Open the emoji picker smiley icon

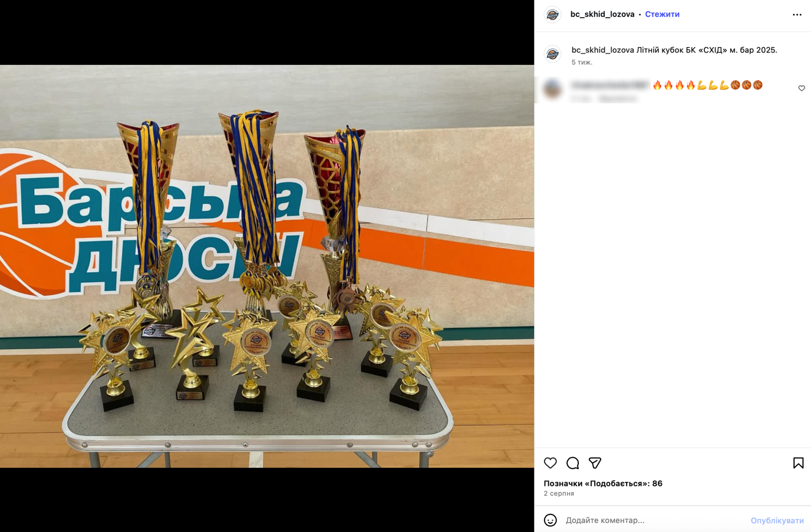coord(550,520)
